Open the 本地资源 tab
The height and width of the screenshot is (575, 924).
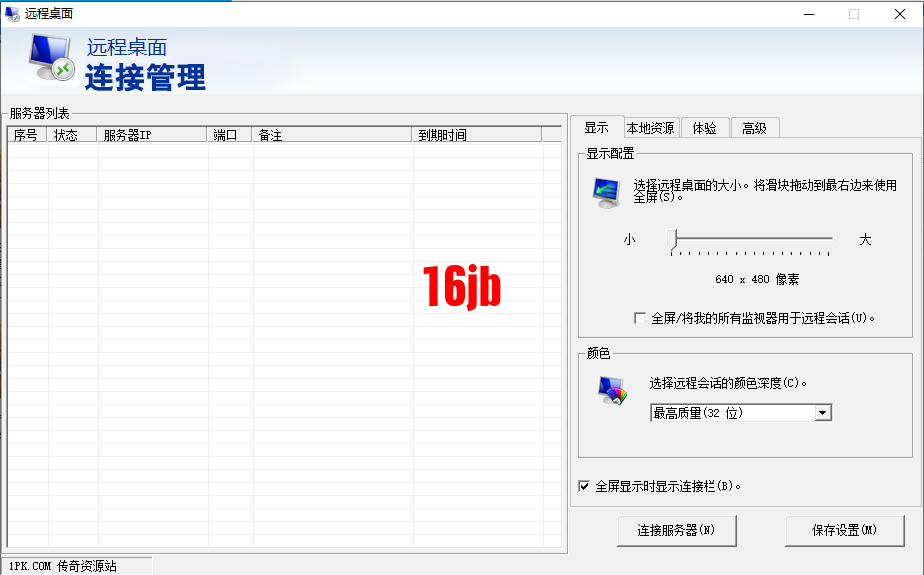click(651, 128)
